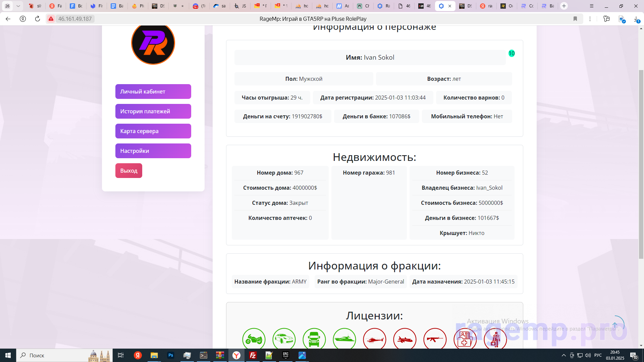Switch to the Pl tab

138,6
